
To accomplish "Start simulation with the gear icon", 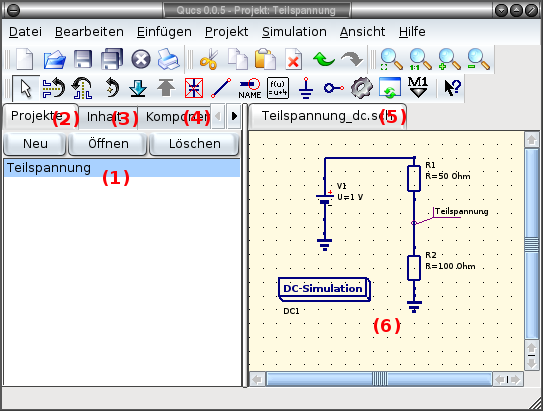I will pyautogui.click(x=362, y=88).
